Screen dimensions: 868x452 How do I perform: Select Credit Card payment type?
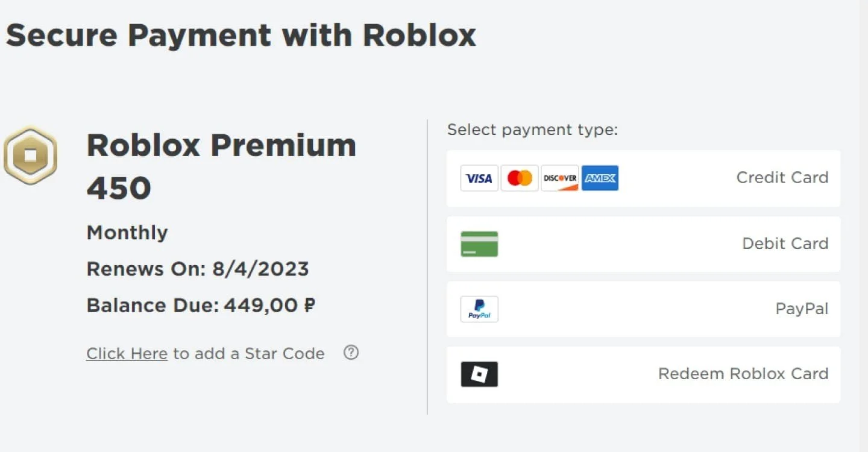pos(643,178)
